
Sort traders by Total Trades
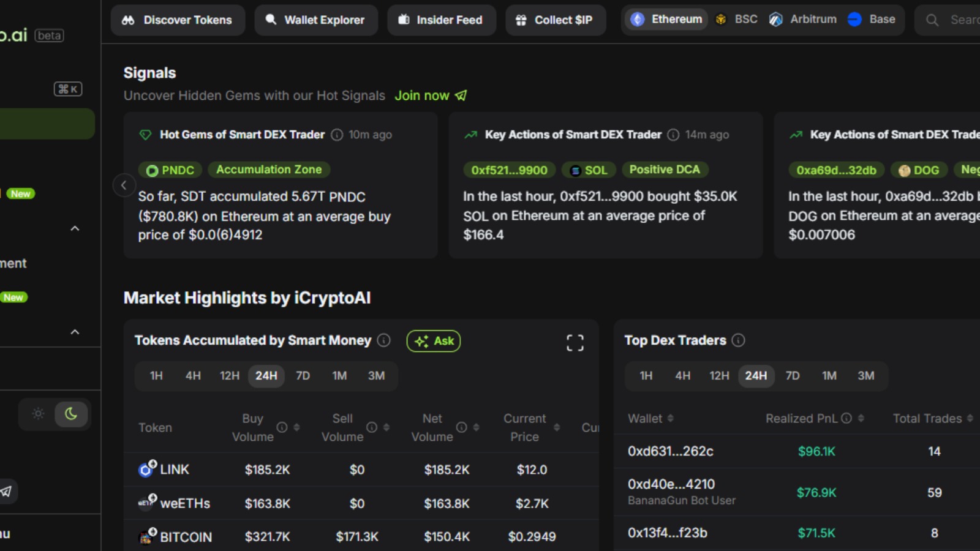[x=970, y=418]
